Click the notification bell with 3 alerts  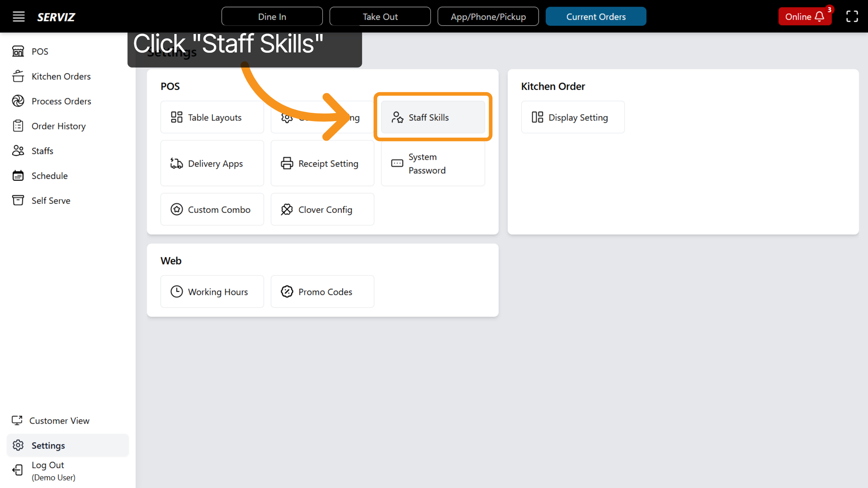point(819,16)
